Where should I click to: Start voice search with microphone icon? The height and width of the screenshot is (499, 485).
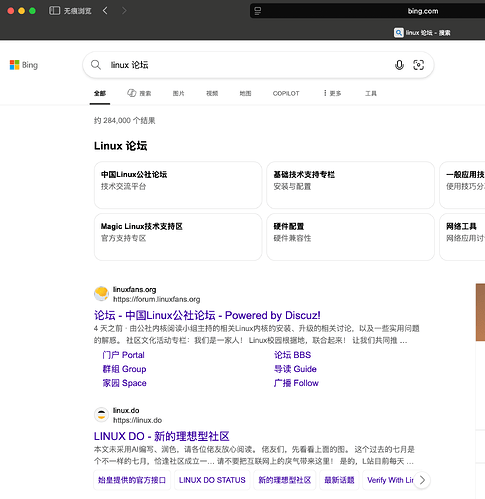pos(399,65)
